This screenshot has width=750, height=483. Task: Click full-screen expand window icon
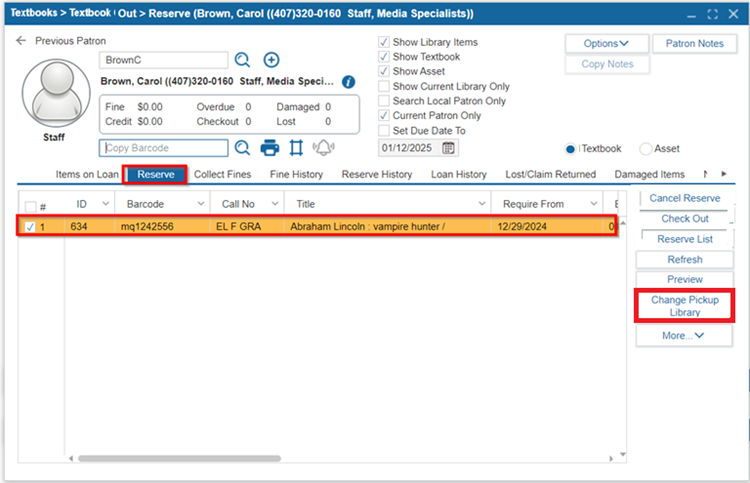pos(713,14)
